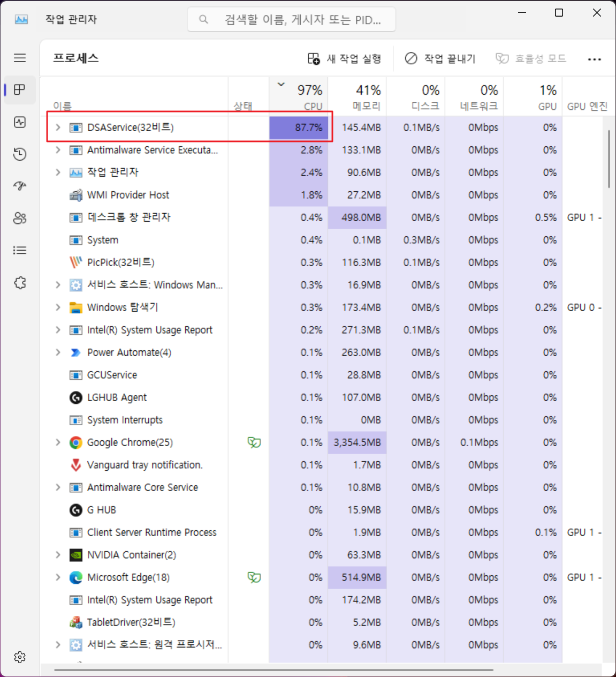Click efficiency mode leaf on Chrome row
Image resolution: width=616 pixels, height=677 pixels.
[x=254, y=442]
